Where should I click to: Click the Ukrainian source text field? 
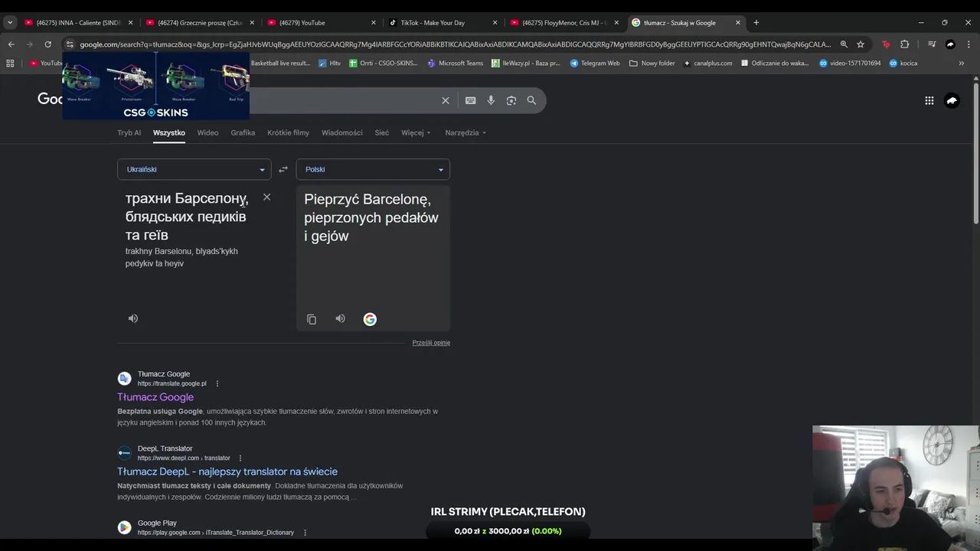coord(187,217)
